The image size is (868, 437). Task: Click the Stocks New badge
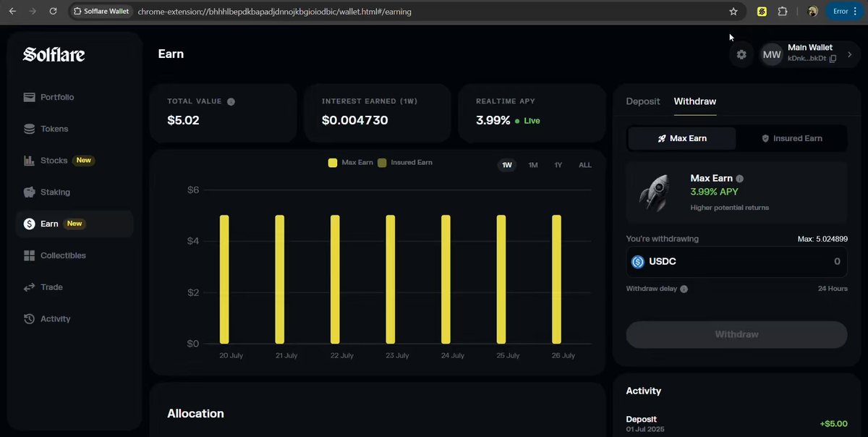pyautogui.click(x=84, y=161)
